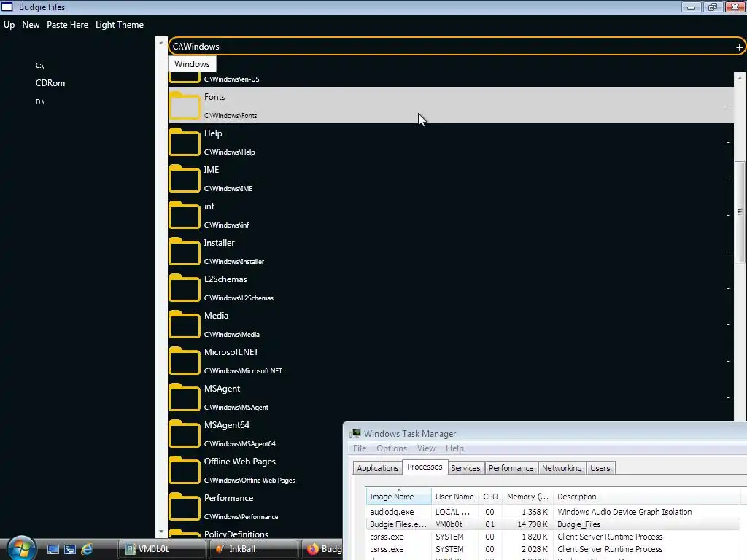Click sidebar scrollbar up arrow
Screen dimensions: 747x560
(161, 42)
